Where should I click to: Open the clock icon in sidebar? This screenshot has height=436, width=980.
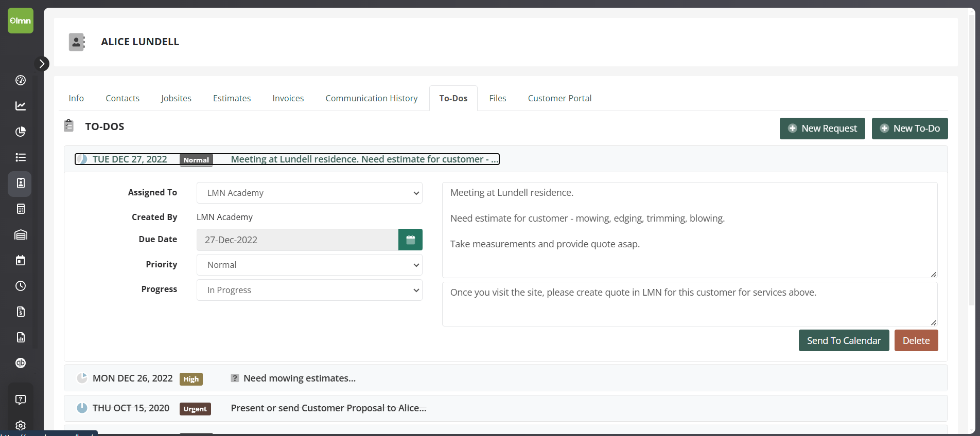[21, 286]
